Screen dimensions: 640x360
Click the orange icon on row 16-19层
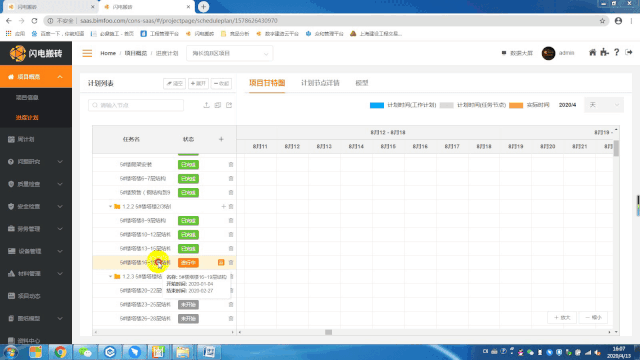[x=221, y=262]
